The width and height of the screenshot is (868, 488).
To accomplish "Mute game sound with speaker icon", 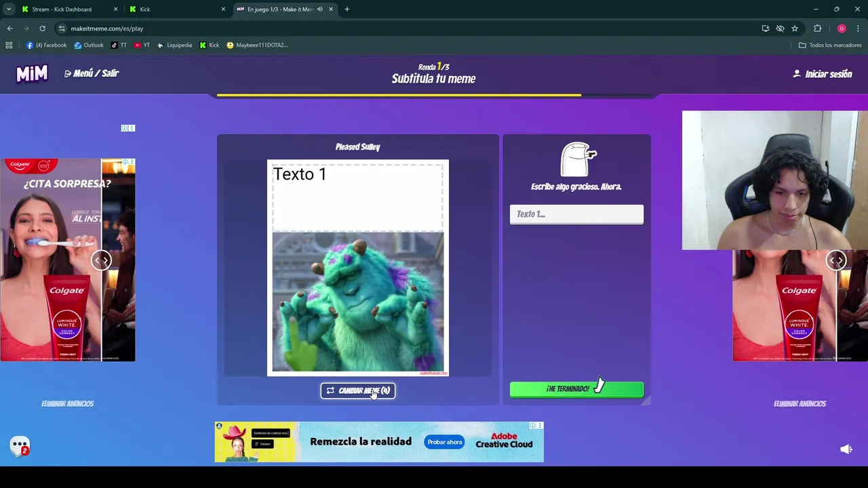I will pyautogui.click(x=846, y=449).
